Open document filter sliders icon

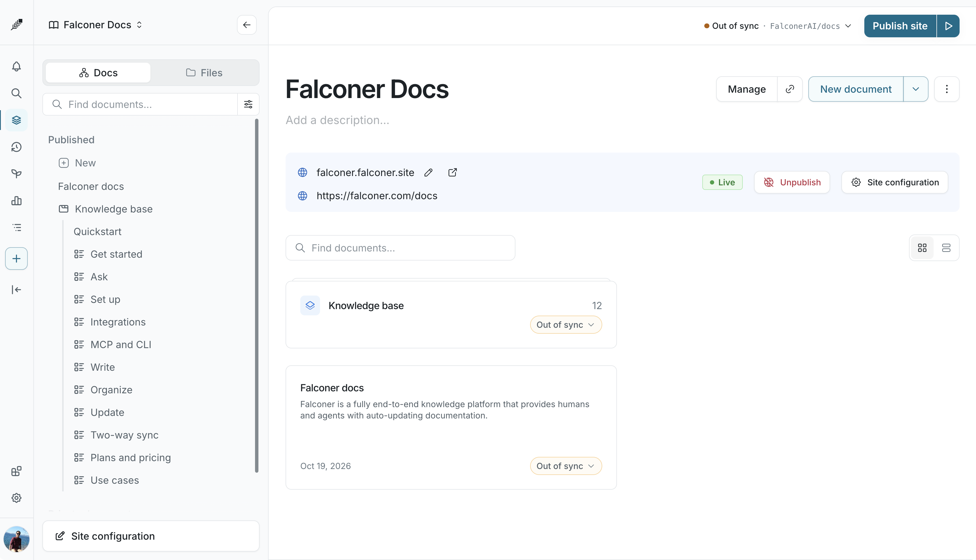tap(248, 104)
